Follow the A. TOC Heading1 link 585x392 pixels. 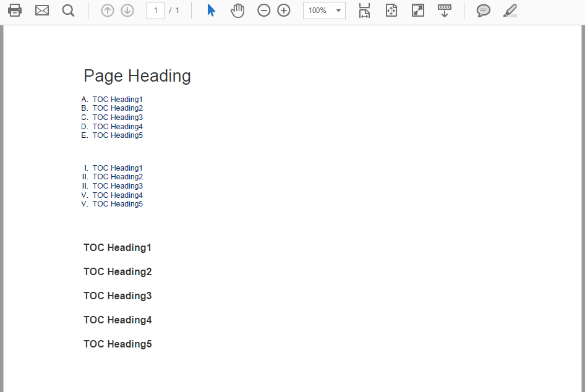117,100
